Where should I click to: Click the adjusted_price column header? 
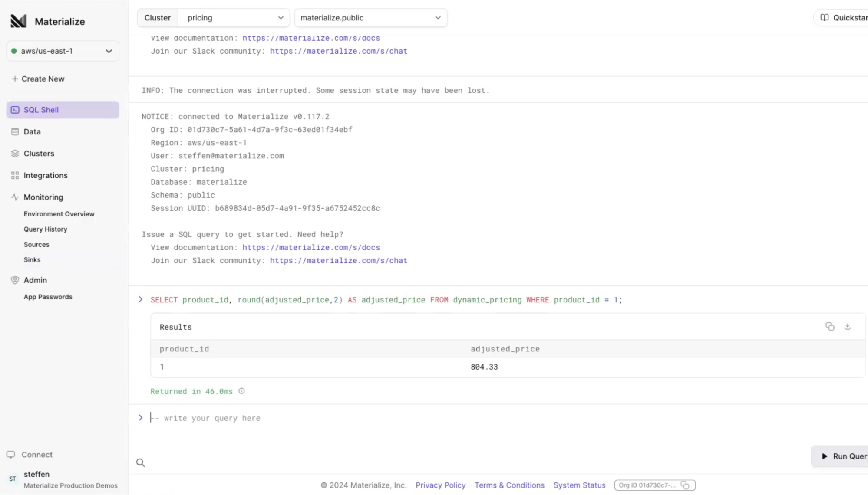point(505,349)
